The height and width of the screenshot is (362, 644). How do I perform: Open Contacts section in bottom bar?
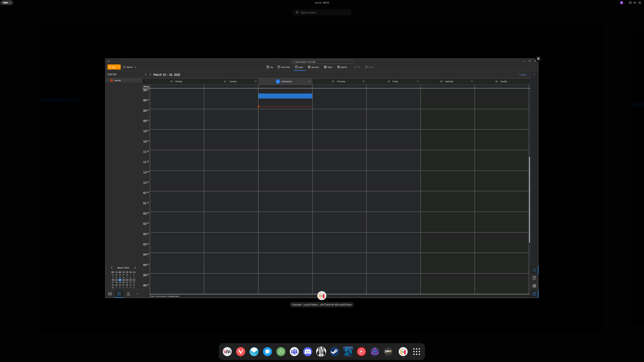128,294
